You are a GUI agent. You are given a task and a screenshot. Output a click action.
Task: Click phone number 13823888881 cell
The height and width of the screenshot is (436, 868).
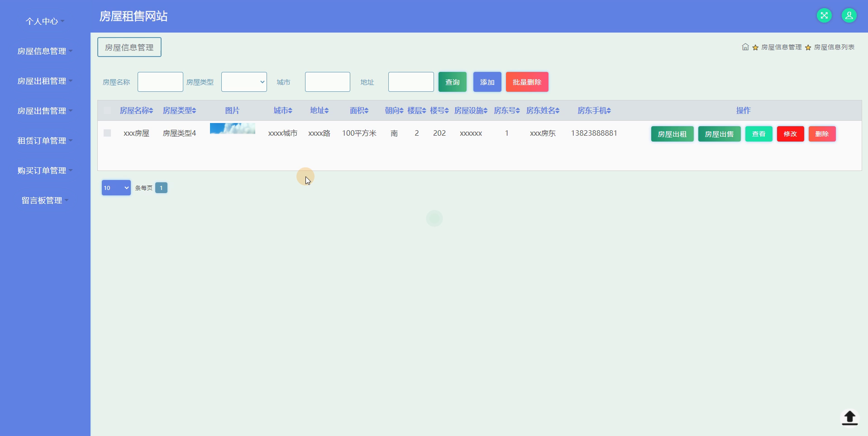(x=594, y=133)
